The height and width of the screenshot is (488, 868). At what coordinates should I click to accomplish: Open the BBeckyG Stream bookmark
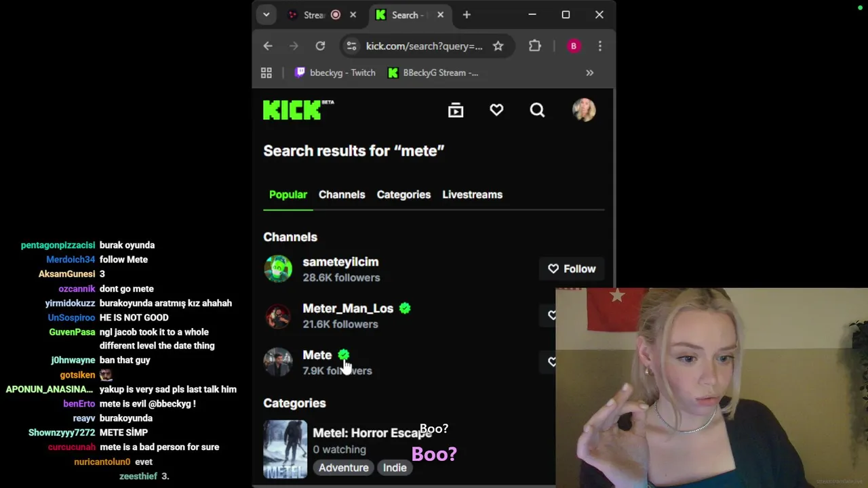click(x=433, y=73)
